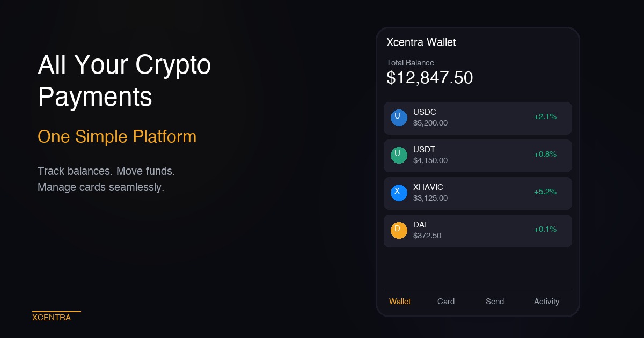
Task: Expand the USDC balance row
Action: (478, 117)
